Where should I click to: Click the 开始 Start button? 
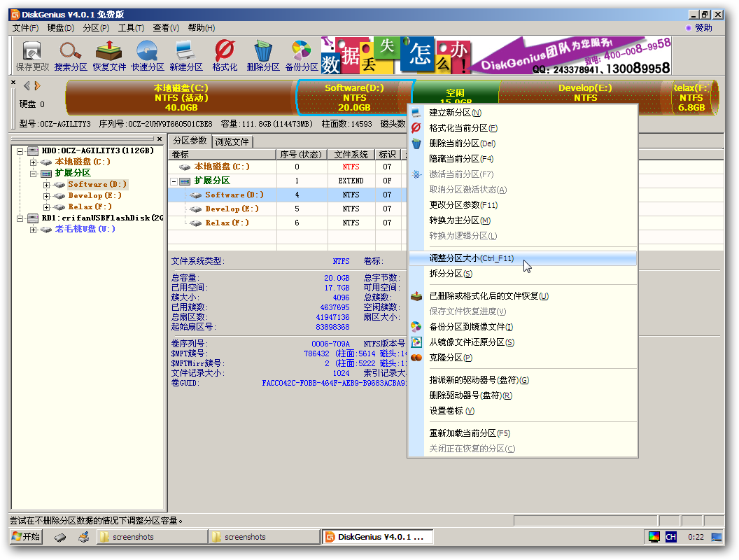pyautogui.click(x=26, y=536)
